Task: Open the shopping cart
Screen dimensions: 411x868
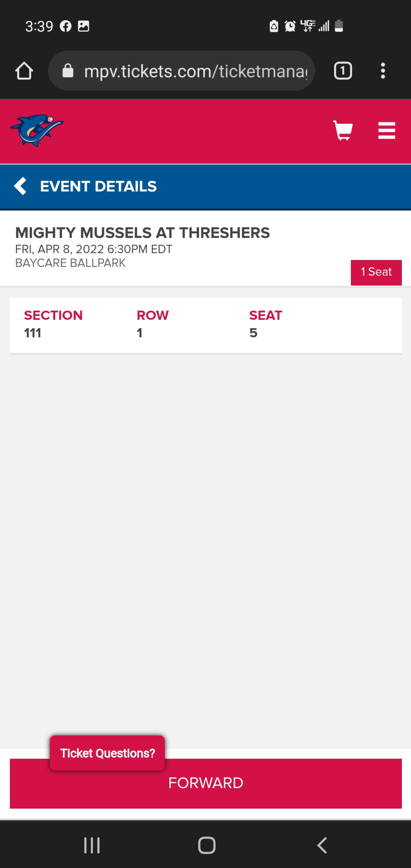Action: coord(343,130)
